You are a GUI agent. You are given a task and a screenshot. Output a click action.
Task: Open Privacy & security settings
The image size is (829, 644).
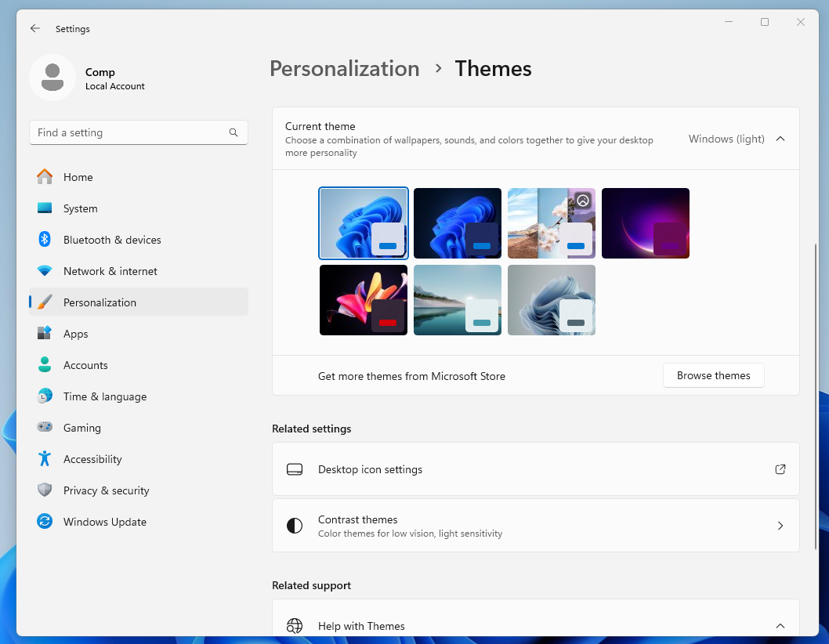tap(139, 490)
